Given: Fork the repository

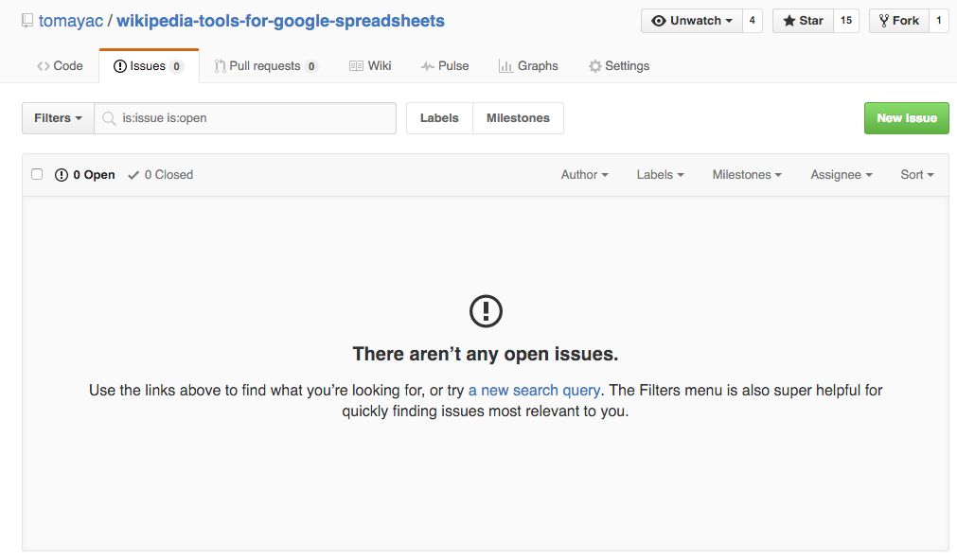Looking at the screenshot, I should pyautogui.click(x=897, y=21).
